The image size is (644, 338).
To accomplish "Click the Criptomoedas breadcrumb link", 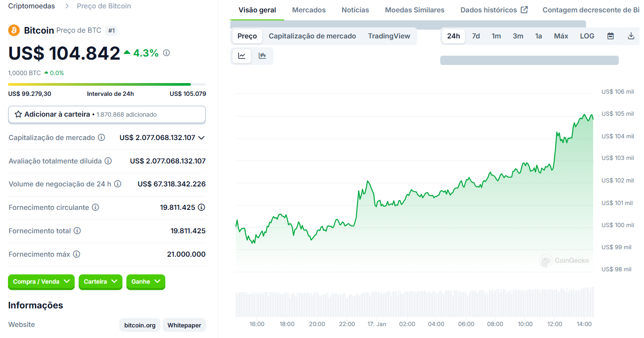I will click(32, 6).
